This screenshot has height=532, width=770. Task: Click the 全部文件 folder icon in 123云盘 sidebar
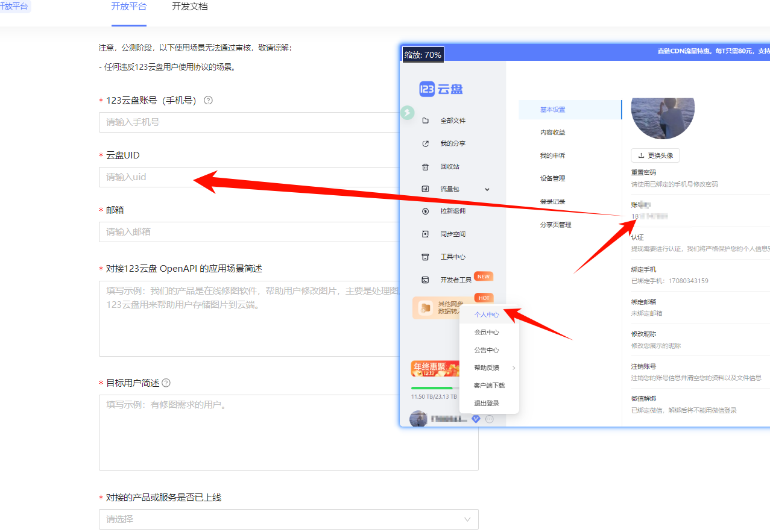point(425,120)
